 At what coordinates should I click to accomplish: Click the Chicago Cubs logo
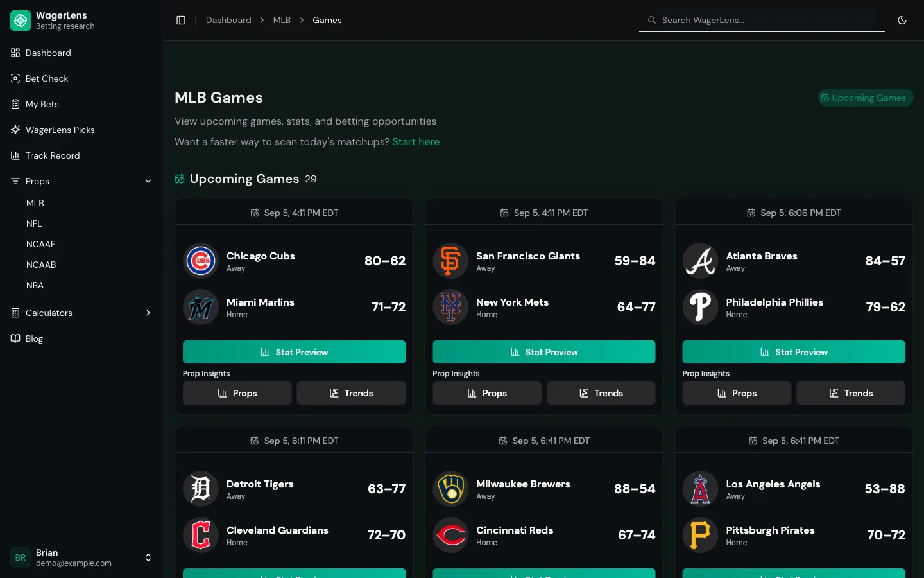point(201,261)
